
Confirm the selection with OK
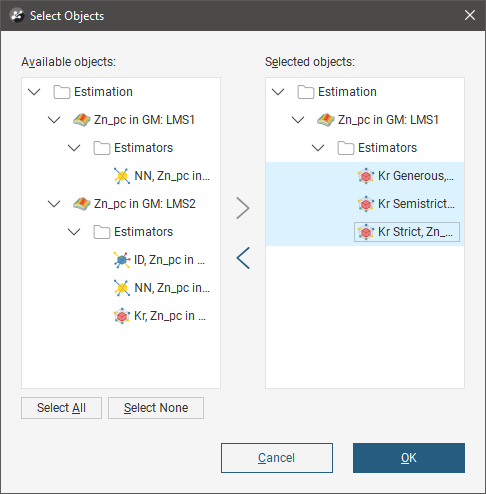409,458
